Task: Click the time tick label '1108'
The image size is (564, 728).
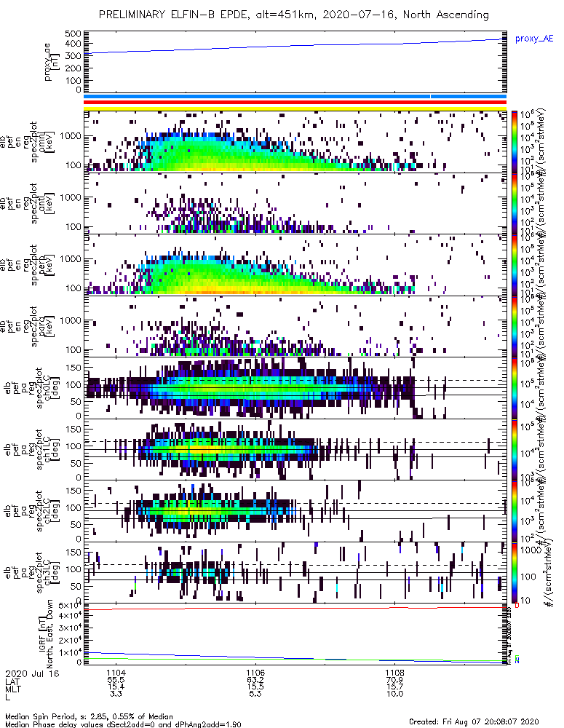Action: point(394,673)
